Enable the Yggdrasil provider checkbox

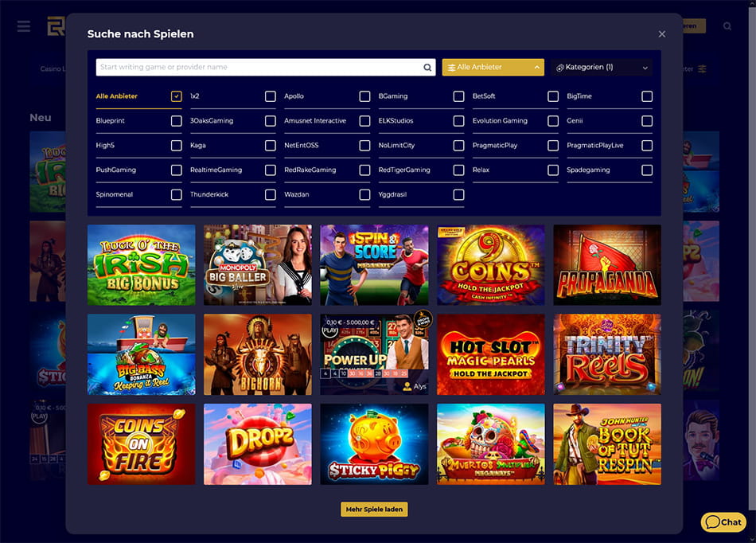click(459, 195)
